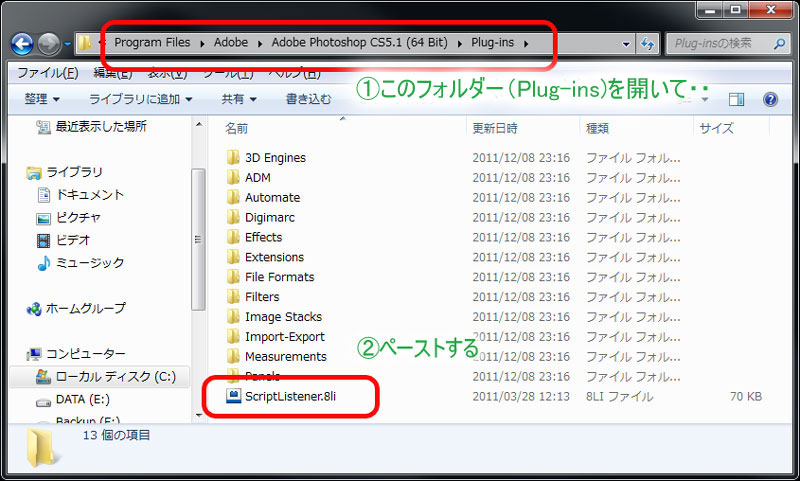Select Adobe in the breadcrumb path
800x481 pixels.
(231, 42)
